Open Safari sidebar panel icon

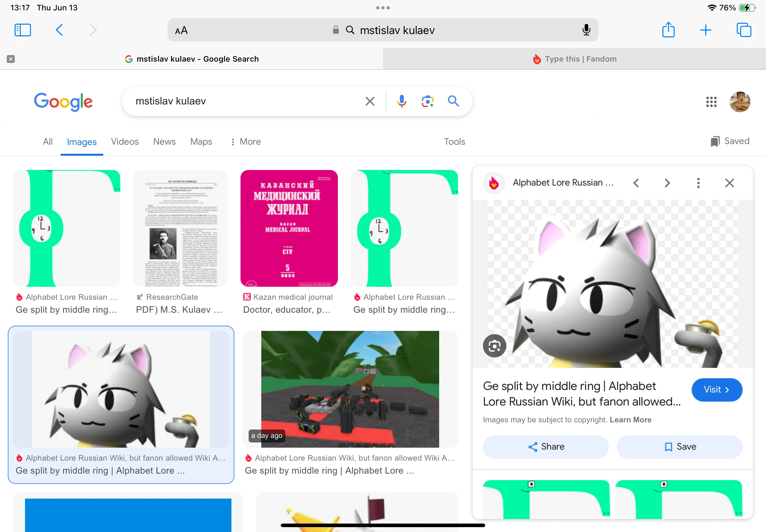point(23,30)
